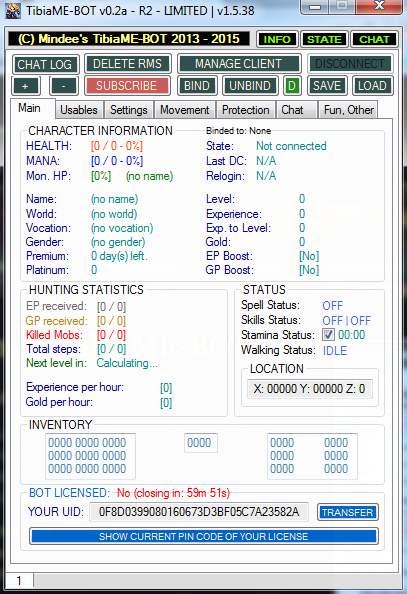Click the Mon. HP '(no name)' text
The height and width of the screenshot is (594, 407).
(149, 176)
